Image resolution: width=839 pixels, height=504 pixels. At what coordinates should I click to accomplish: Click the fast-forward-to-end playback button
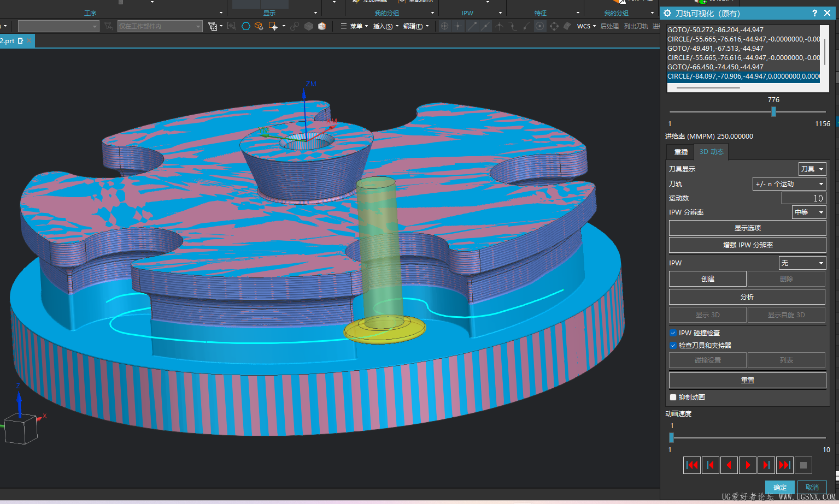pyautogui.click(x=785, y=465)
